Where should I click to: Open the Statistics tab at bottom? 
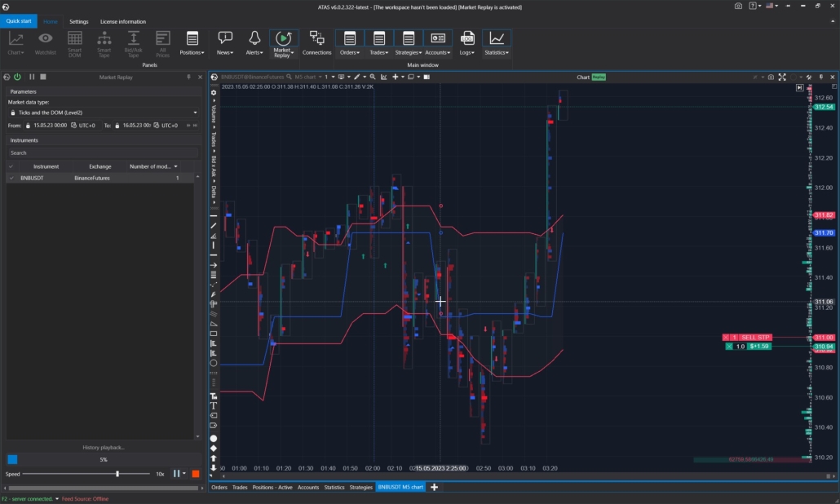click(x=334, y=487)
